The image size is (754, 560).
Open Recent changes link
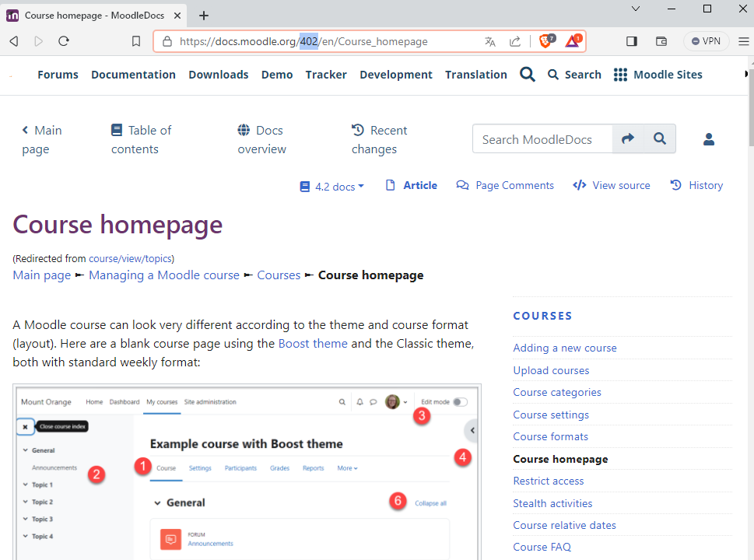point(379,139)
